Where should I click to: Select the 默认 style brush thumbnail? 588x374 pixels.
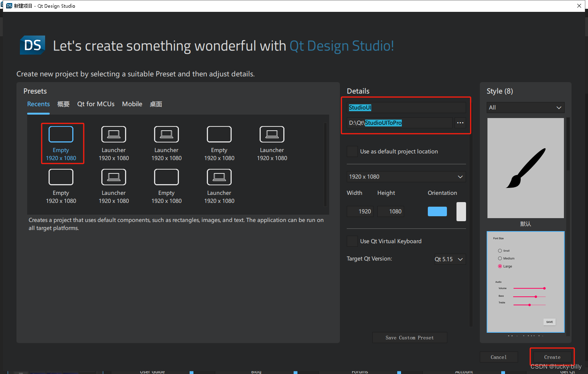(526, 168)
